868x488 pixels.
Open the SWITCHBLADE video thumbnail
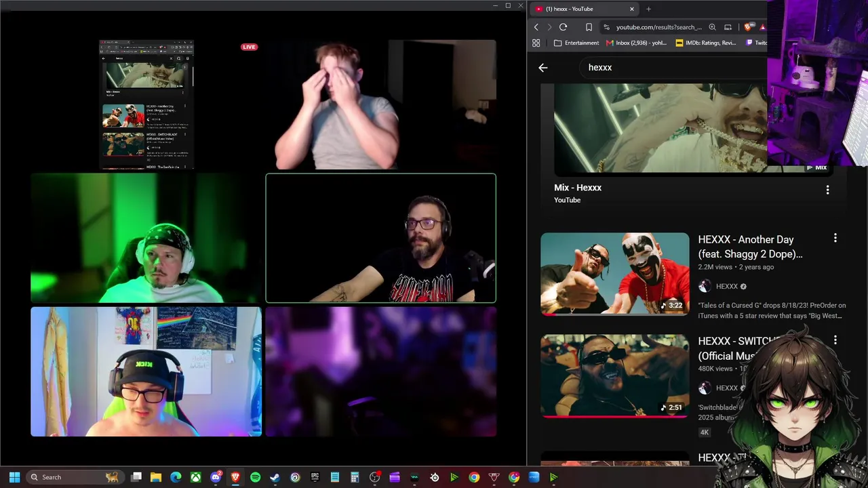[x=614, y=375]
